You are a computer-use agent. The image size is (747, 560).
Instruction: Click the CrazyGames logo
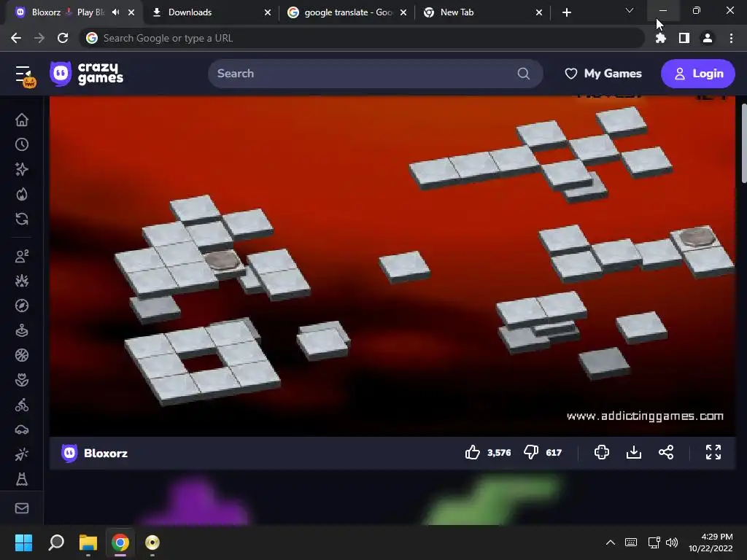click(x=86, y=74)
